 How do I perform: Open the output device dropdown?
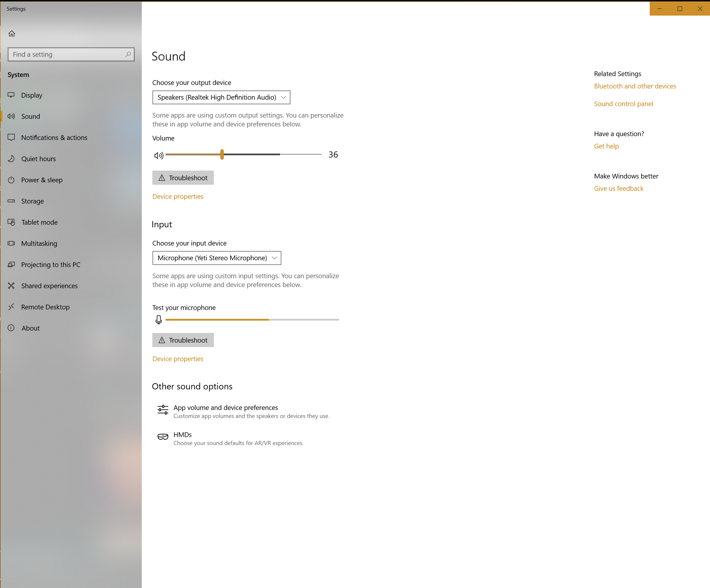[221, 97]
